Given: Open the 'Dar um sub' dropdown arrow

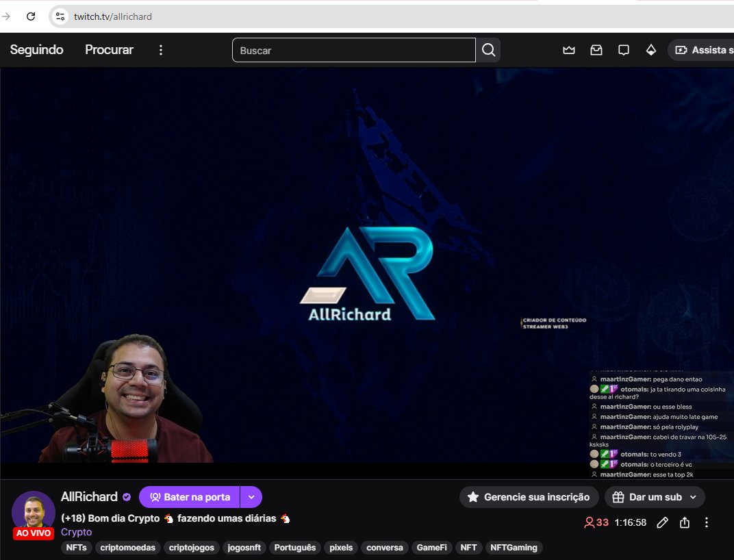Looking at the screenshot, I should click(694, 496).
